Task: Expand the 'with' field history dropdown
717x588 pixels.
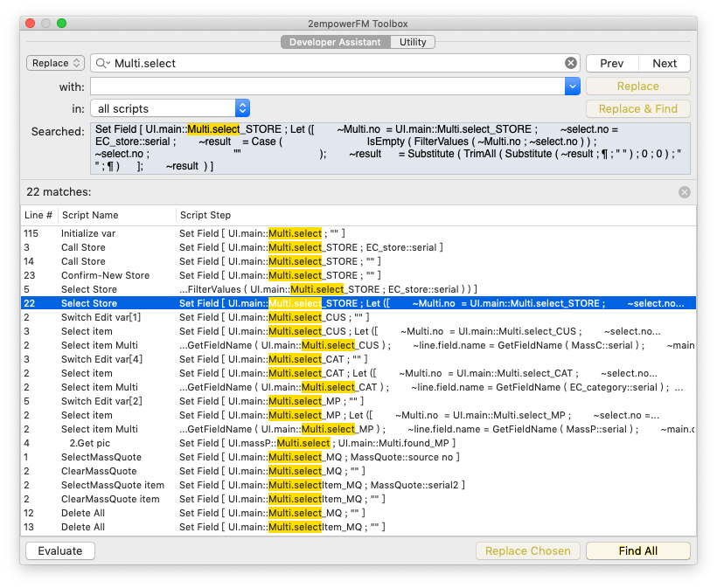Action: click(x=572, y=86)
